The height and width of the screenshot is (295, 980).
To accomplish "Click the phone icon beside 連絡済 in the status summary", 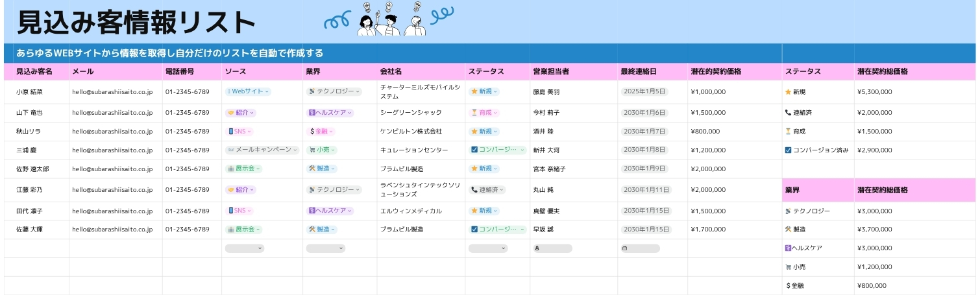I will [788, 113].
